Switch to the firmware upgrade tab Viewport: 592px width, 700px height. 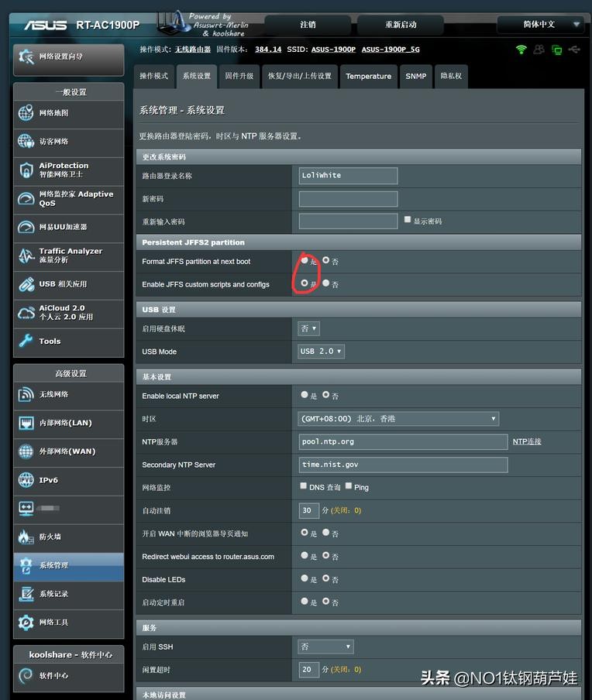[x=239, y=77]
